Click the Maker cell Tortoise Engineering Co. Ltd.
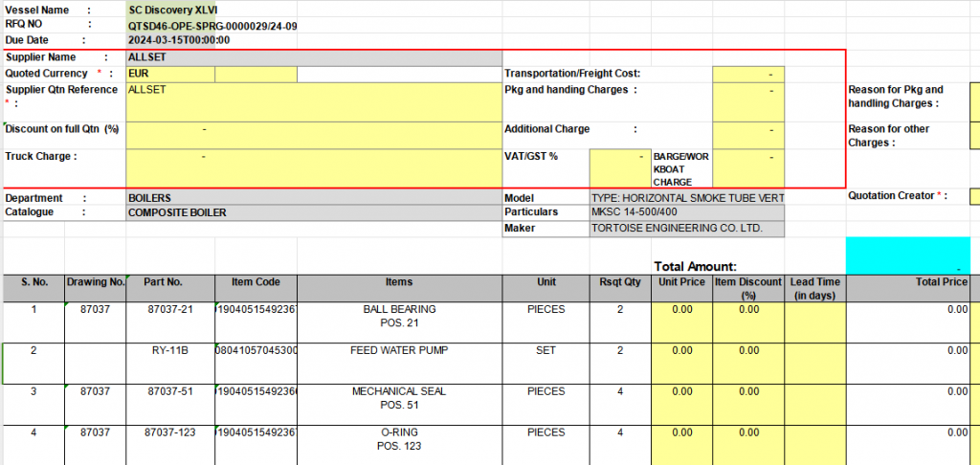Viewport: 980px width, 465px height. click(687, 230)
